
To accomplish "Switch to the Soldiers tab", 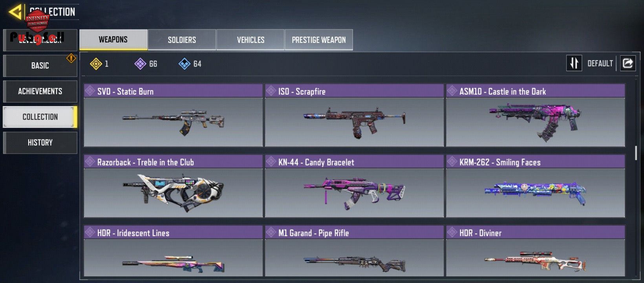I will click(182, 40).
